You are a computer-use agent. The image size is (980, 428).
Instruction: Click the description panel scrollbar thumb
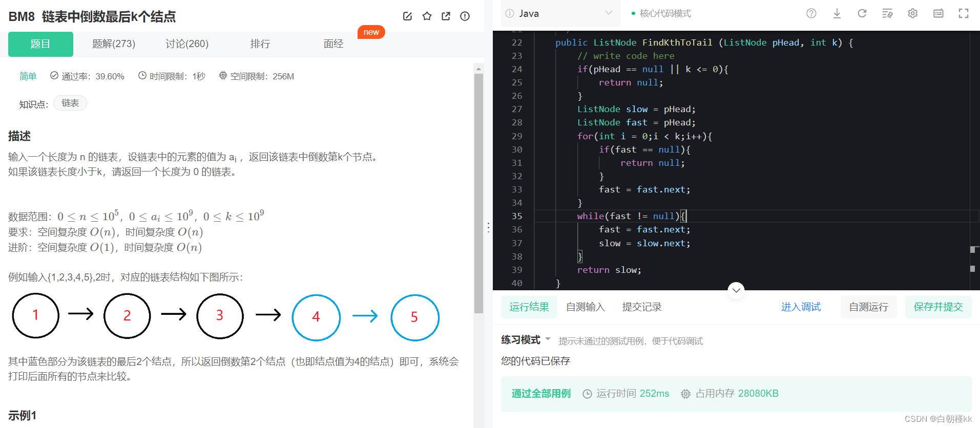point(478,194)
